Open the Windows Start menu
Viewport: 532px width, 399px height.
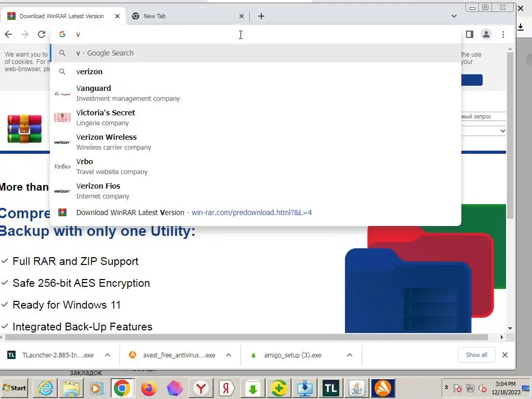coord(15,388)
